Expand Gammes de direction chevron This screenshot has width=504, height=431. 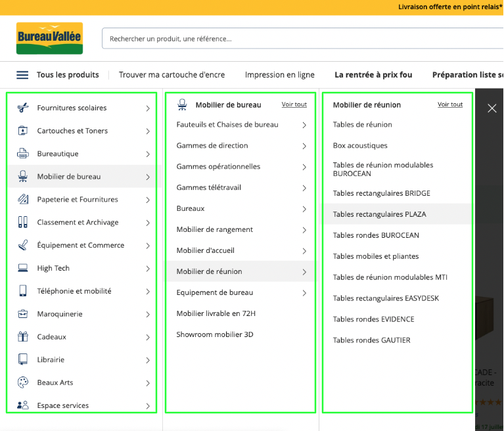(x=304, y=146)
